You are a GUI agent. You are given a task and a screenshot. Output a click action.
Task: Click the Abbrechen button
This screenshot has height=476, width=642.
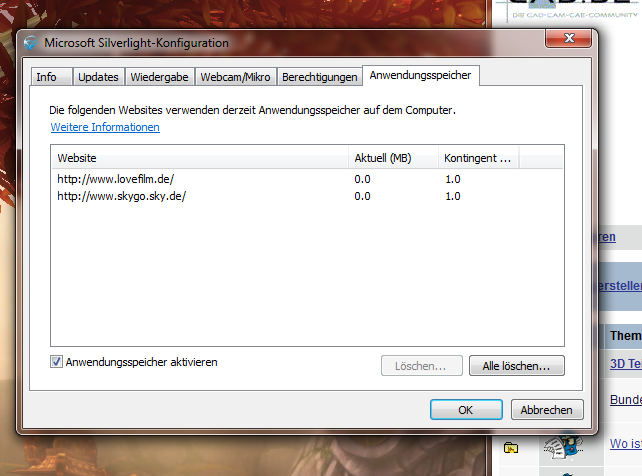547,410
